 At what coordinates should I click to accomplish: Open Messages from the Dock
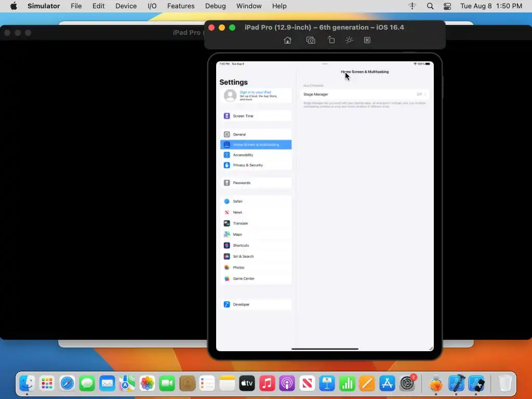[87, 383]
